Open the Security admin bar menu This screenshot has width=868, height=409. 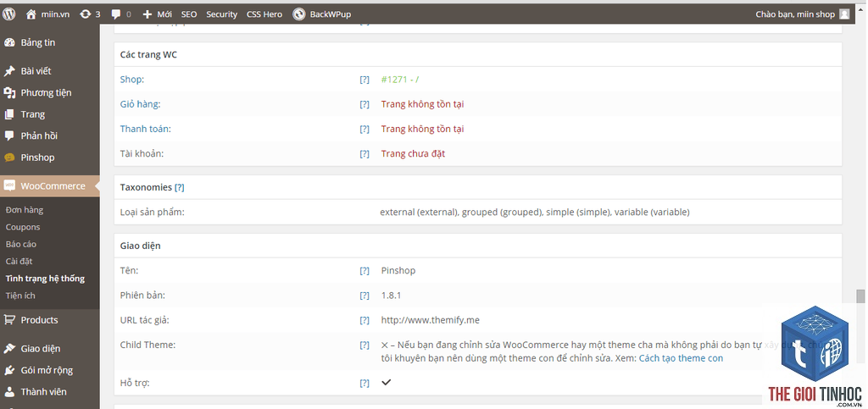point(221,14)
